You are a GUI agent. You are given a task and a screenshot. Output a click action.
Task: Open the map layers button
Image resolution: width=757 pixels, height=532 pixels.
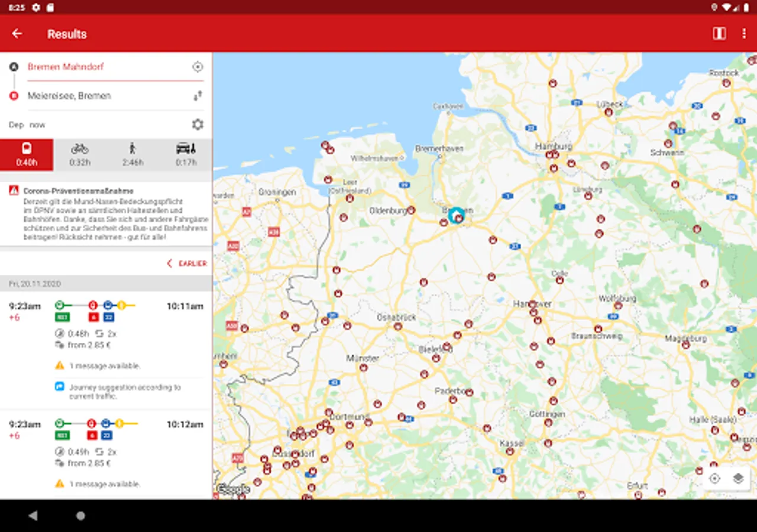(x=738, y=479)
